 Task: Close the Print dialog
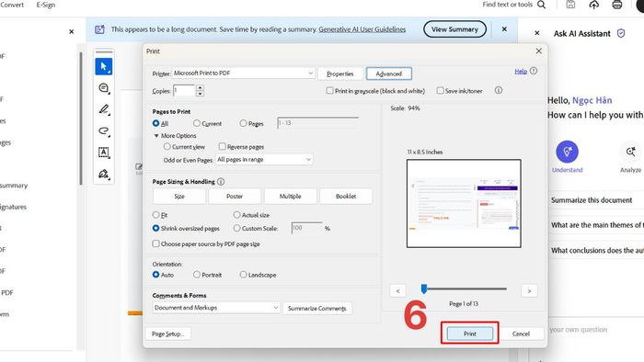tap(538, 51)
